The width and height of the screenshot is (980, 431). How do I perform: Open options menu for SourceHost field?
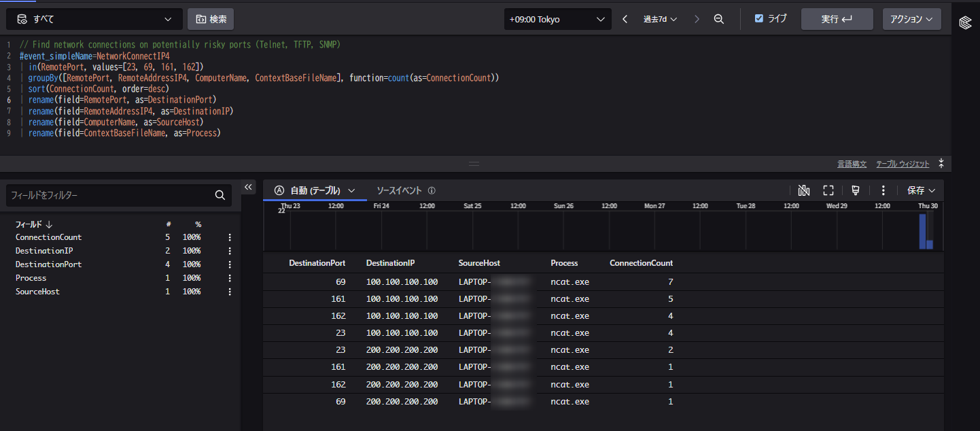point(230,292)
